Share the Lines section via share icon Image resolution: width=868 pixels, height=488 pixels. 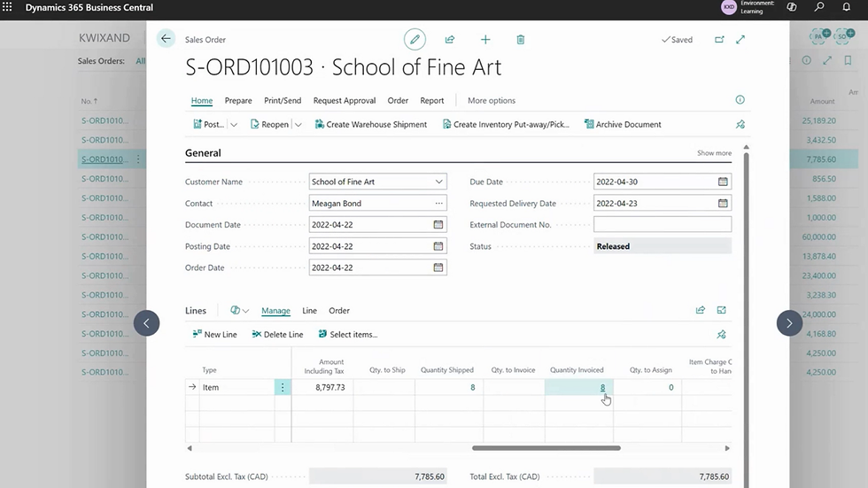pyautogui.click(x=701, y=310)
